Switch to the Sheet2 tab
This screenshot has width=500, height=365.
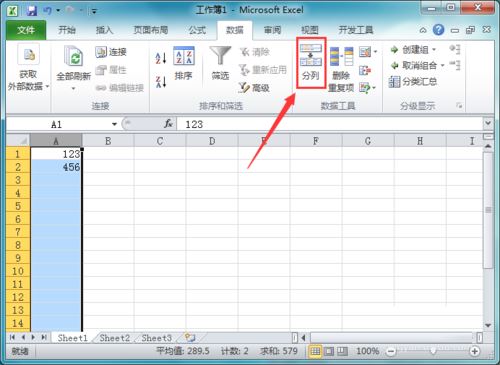tap(115, 338)
